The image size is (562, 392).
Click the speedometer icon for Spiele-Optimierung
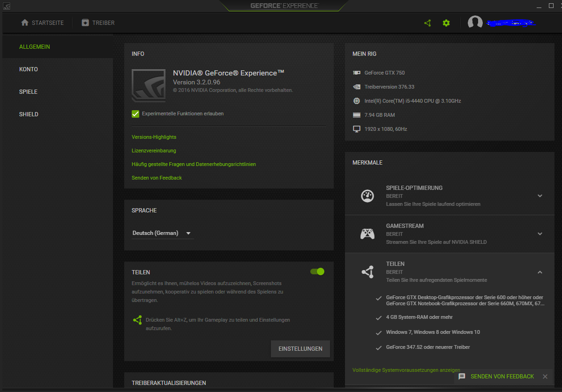367,196
